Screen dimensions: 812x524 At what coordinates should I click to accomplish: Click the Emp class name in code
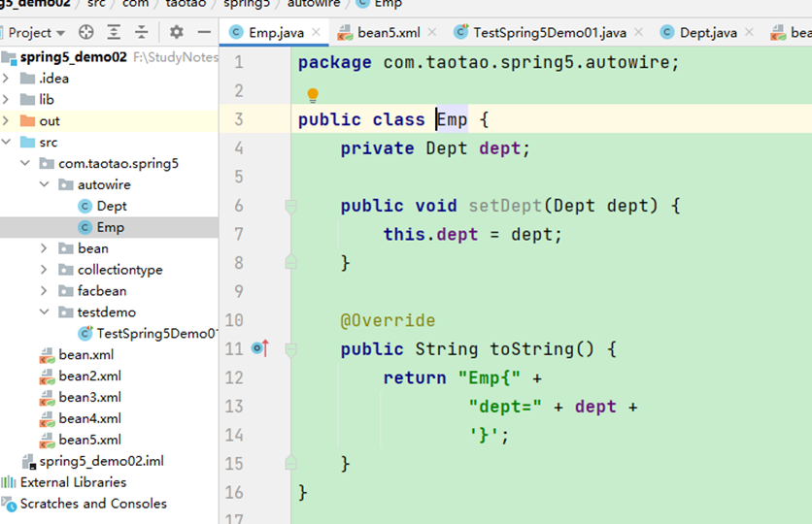click(452, 120)
